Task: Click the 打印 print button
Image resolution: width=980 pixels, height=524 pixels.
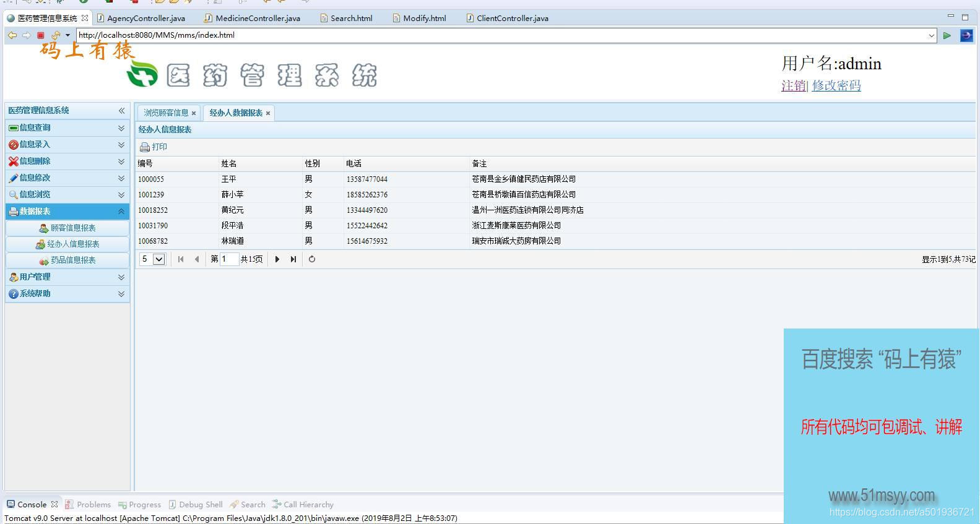Action: 154,147
